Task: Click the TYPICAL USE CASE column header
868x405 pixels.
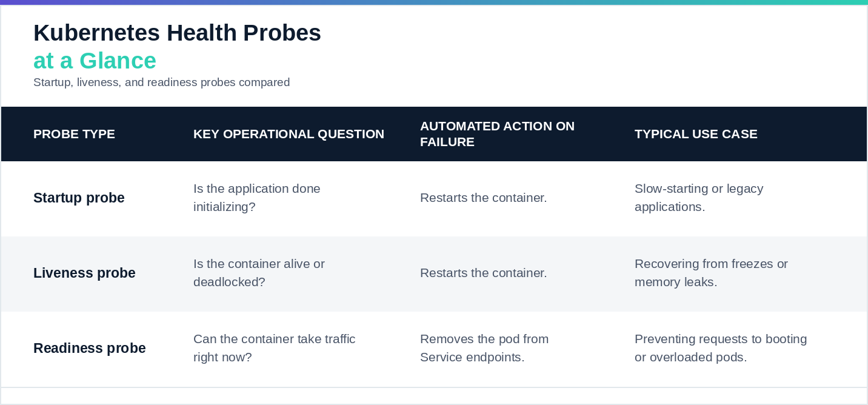Action: pyautogui.click(x=696, y=134)
